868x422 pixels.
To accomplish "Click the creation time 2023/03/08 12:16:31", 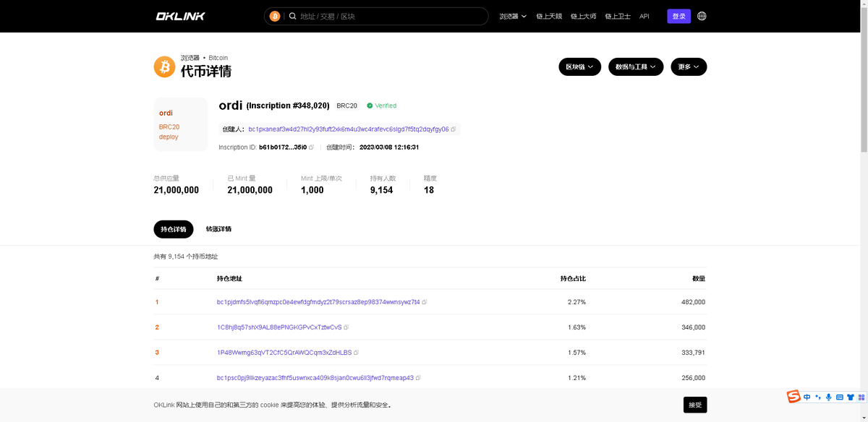I will [389, 147].
